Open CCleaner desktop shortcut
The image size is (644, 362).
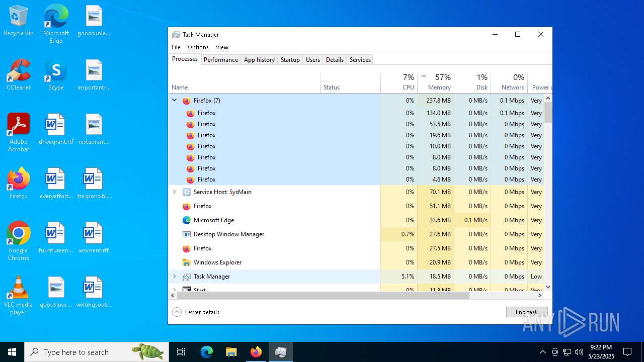tap(19, 75)
